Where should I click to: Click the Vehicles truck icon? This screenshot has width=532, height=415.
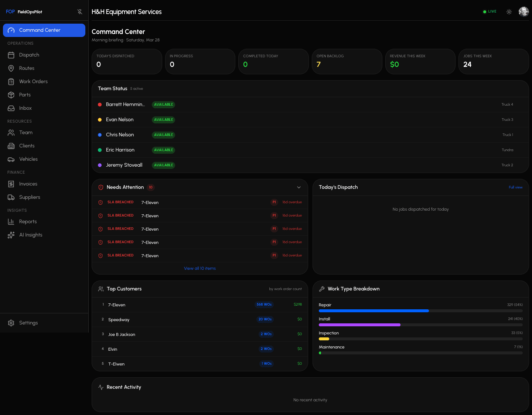(11, 159)
